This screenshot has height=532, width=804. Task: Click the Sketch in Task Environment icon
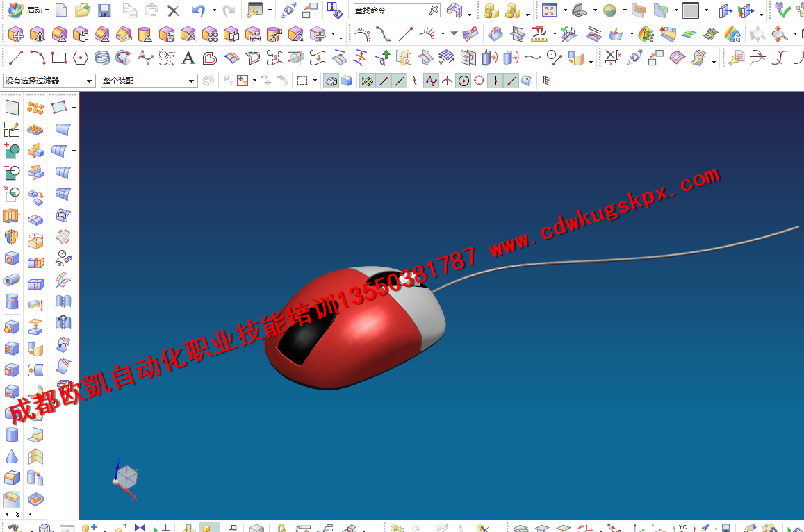pyautogui.click(x=11, y=129)
